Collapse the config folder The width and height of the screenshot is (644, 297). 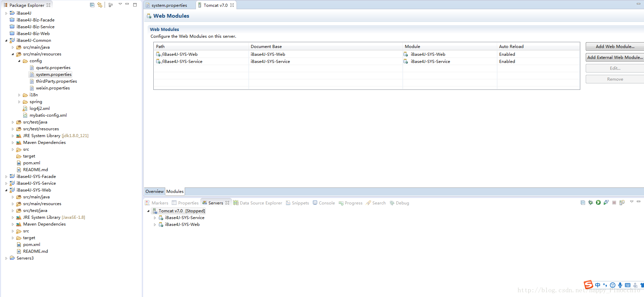pos(19,61)
